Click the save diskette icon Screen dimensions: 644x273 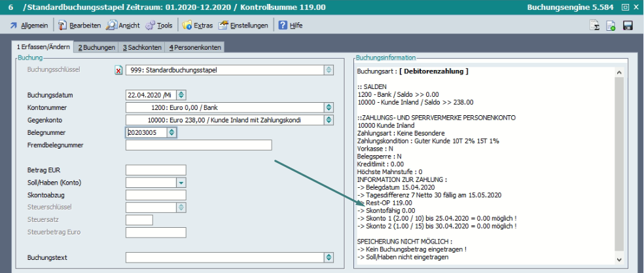629,26
